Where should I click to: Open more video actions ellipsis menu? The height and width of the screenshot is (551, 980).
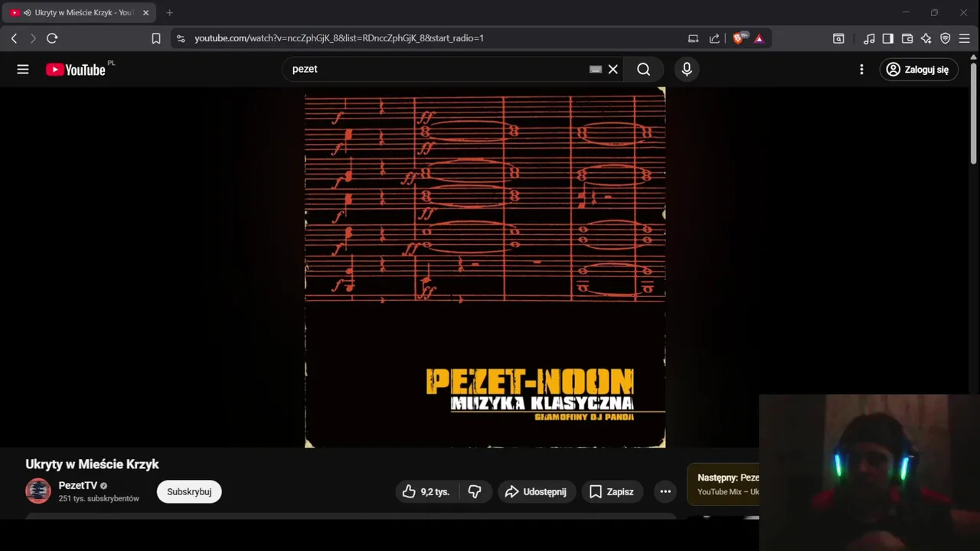665,492
